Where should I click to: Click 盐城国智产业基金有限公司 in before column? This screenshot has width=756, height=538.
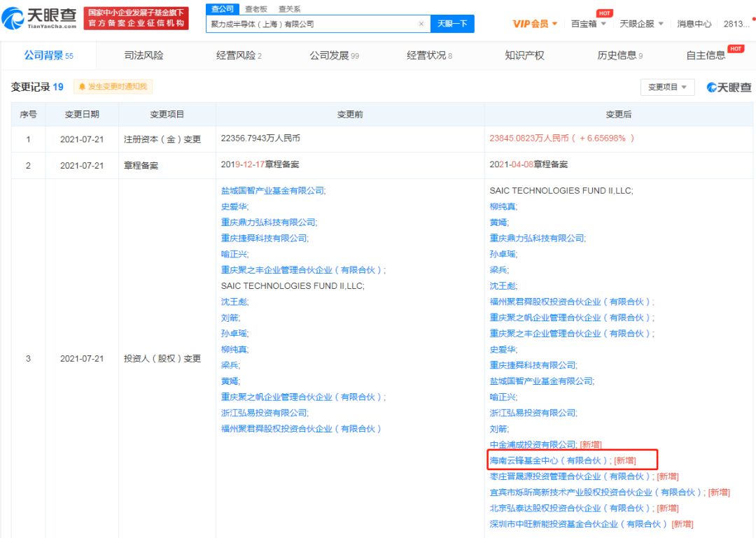click(273, 190)
